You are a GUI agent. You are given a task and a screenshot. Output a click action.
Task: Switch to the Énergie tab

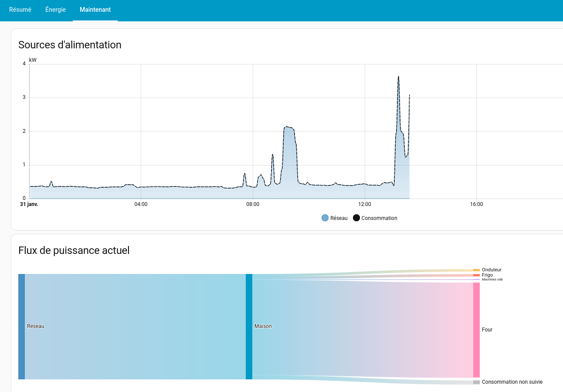[x=55, y=10]
